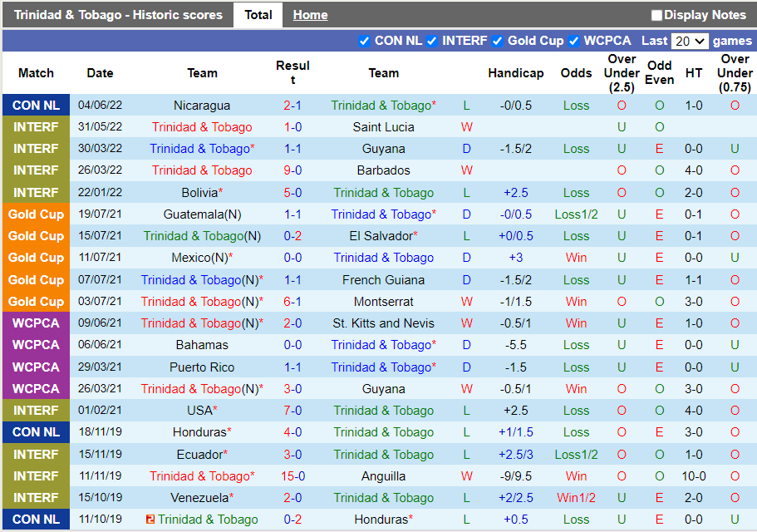Enable the Display Notes checkbox
The height and width of the screenshot is (532, 757).
click(656, 16)
